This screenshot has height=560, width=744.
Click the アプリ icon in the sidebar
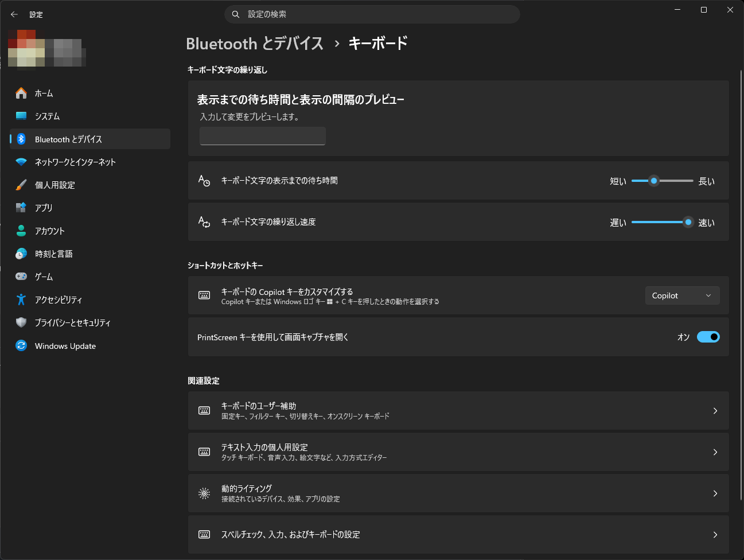21,208
